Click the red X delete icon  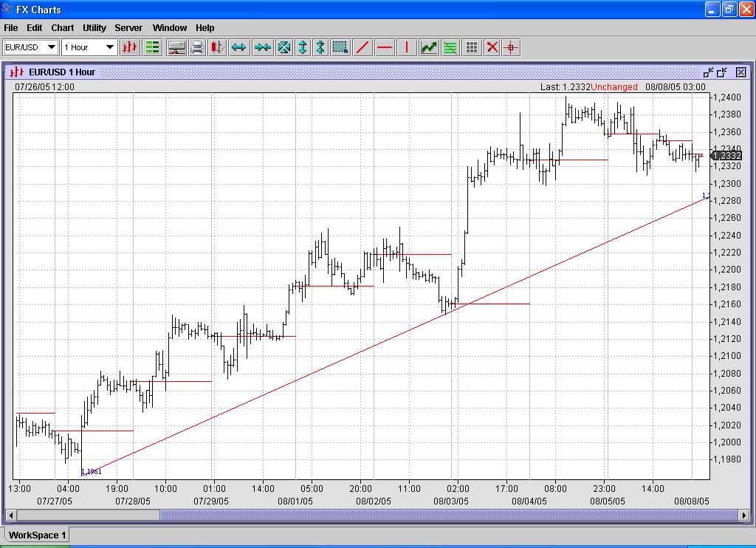tap(492, 47)
